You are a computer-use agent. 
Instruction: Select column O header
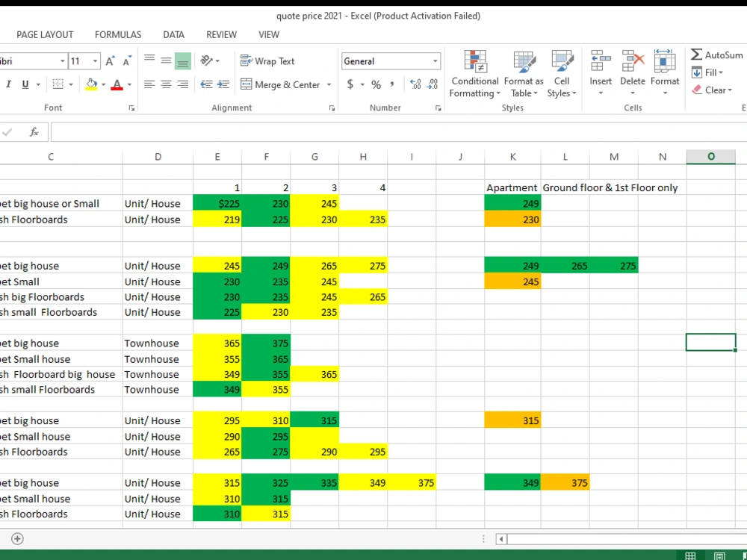711,157
